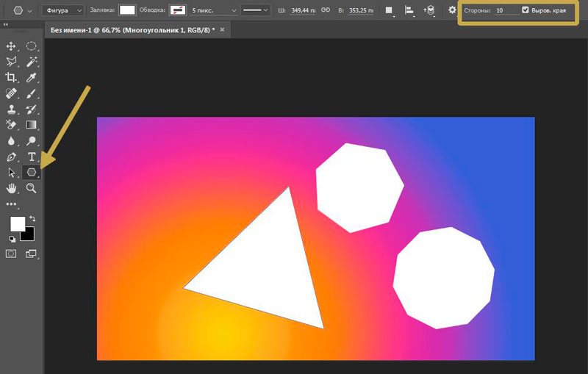Open the stroke line style dropdown
This screenshot has width=588, height=374.
[x=255, y=10]
